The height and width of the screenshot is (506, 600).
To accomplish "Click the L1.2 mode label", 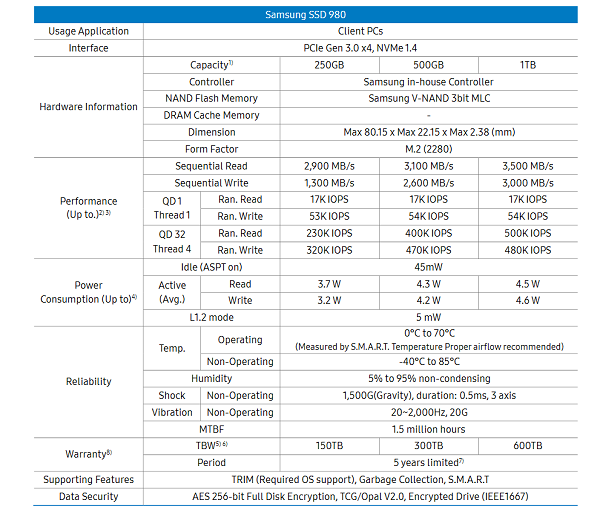I will point(212,317).
